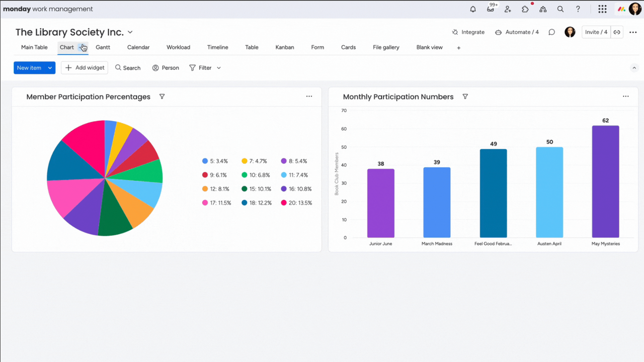Open the favorites/teams icon with red dot
The height and width of the screenshot is (362, 644).
tap(543, 9)
